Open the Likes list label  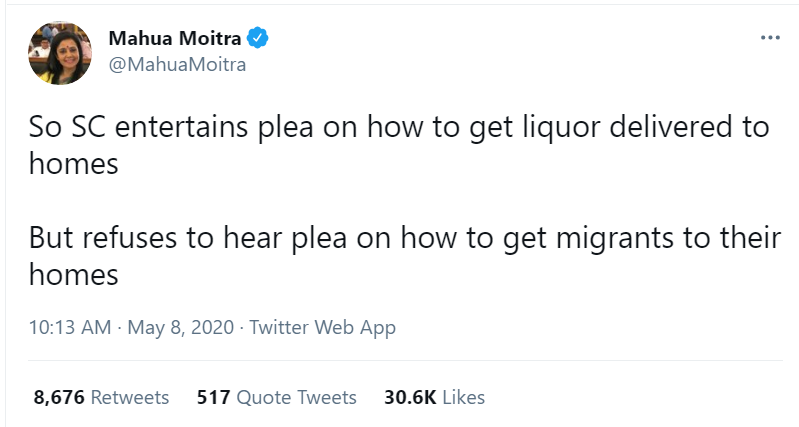point(463,397)
